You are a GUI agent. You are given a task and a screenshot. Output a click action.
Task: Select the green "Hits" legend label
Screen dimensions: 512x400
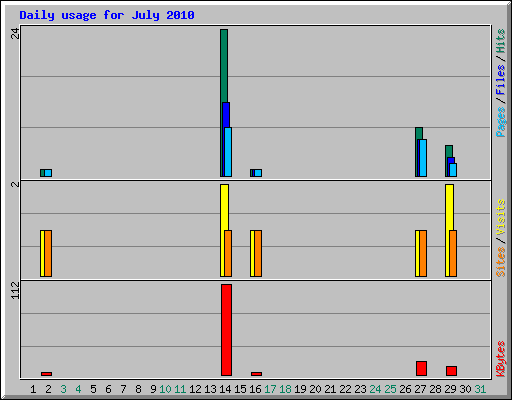pyautogui.click(x=500, y=41)
